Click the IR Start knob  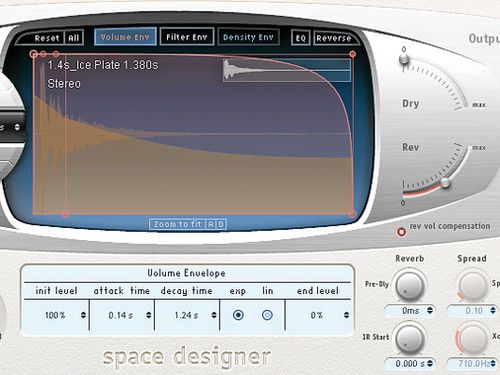tap(410, 338)
